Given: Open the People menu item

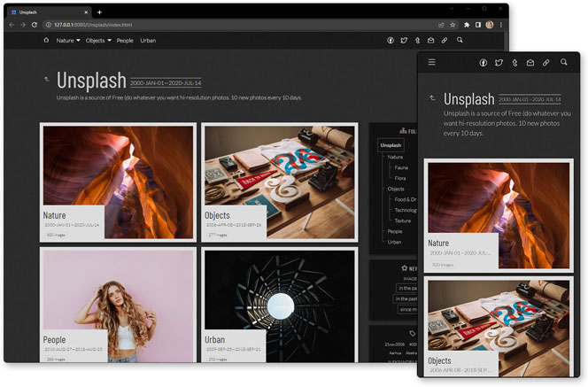Looking at the screenshot, I should pyautogui.click(x=125, y=41).
